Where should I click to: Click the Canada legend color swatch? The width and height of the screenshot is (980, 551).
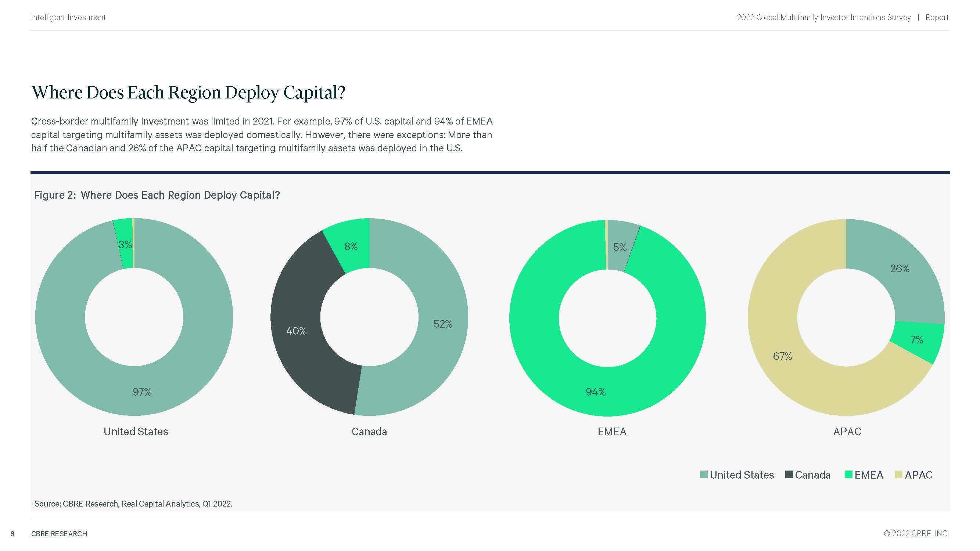(789, 475)
